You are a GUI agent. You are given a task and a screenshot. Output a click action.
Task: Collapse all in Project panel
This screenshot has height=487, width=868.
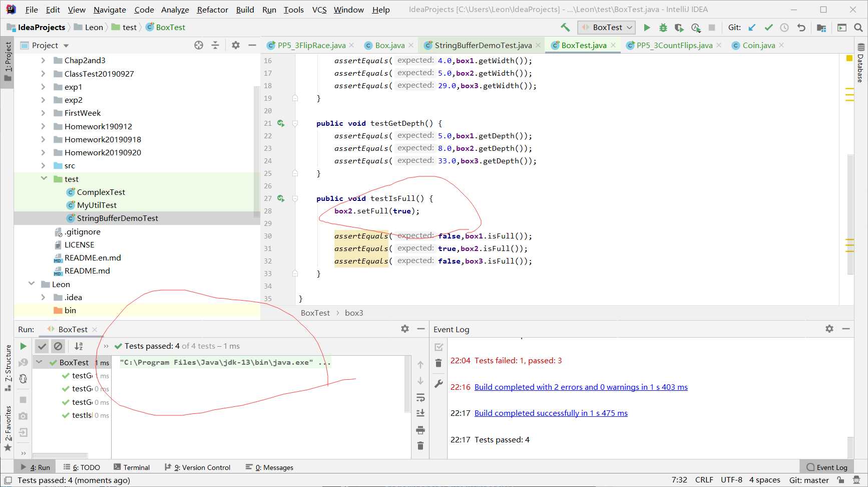tap(215, 45)
